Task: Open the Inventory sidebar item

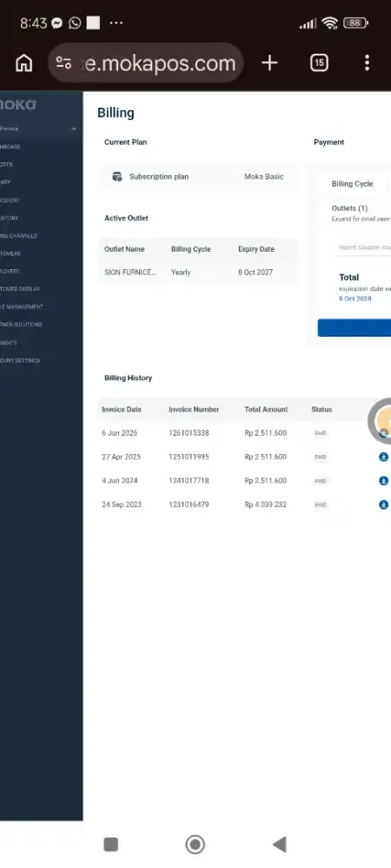Action: coord(9,218)
